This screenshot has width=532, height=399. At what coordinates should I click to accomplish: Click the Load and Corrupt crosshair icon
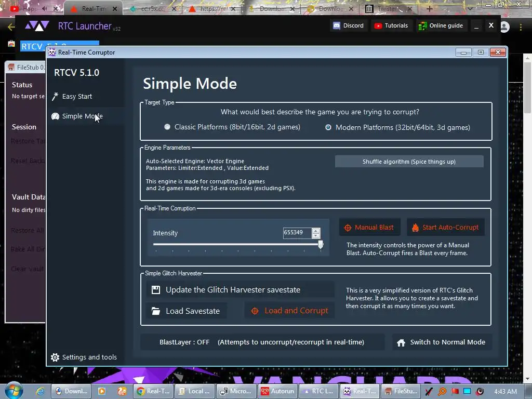(255, 311)
